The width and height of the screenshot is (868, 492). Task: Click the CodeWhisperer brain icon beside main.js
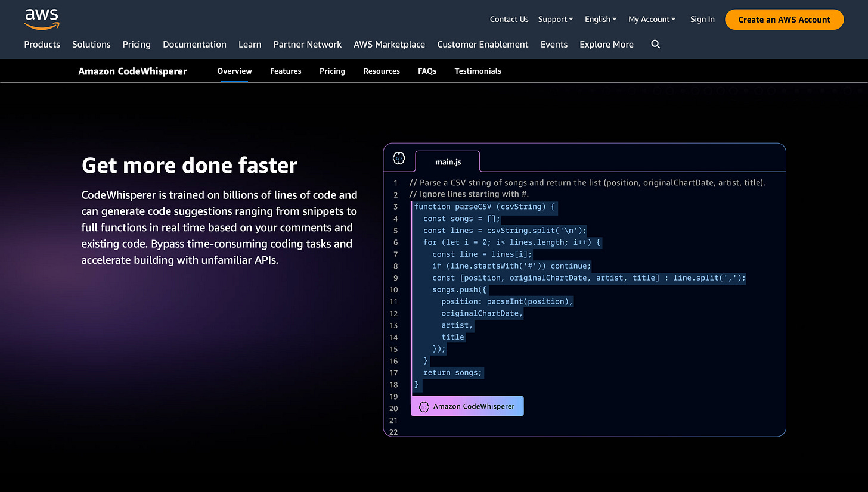point(399,158)
